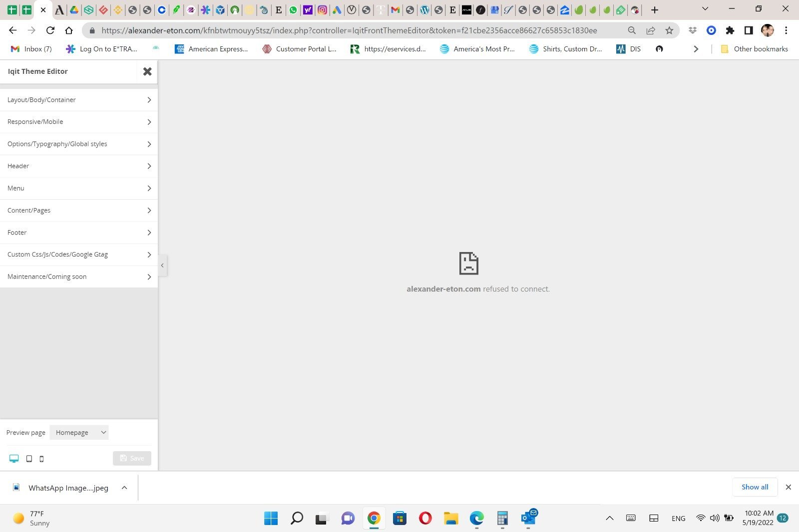Open the Responsive/Mobile settings
Viewport: 799px width, 532px height.
click(79, 122)
